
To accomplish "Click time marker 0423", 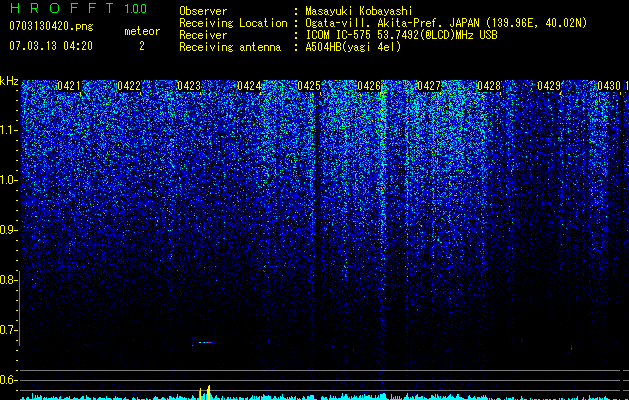I will coord(189,86).
